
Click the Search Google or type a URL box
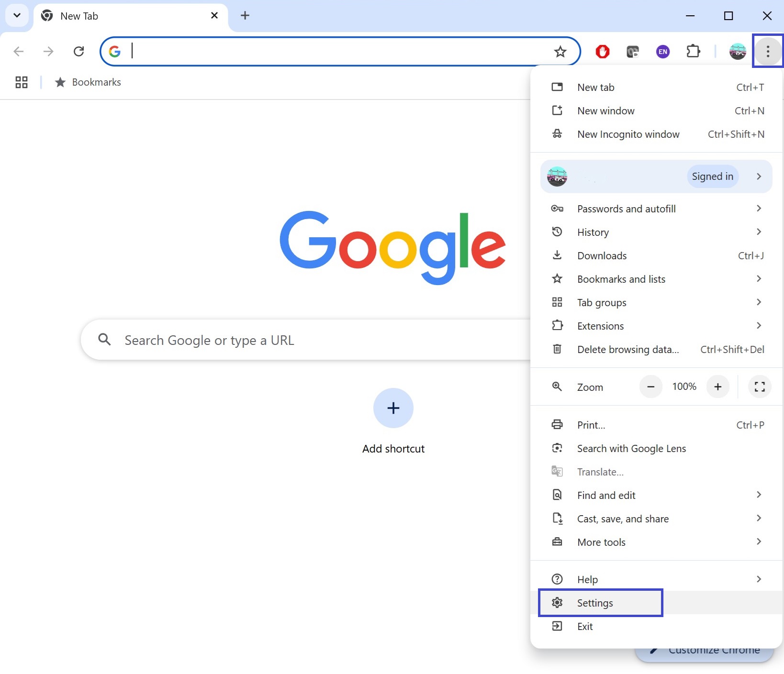coord(306,340)
